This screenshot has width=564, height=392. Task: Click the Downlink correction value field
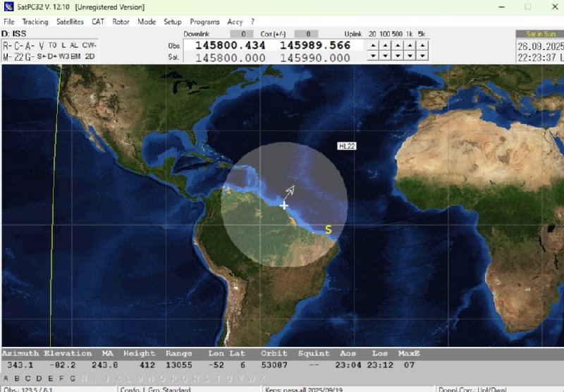click(x=242, y=34)
